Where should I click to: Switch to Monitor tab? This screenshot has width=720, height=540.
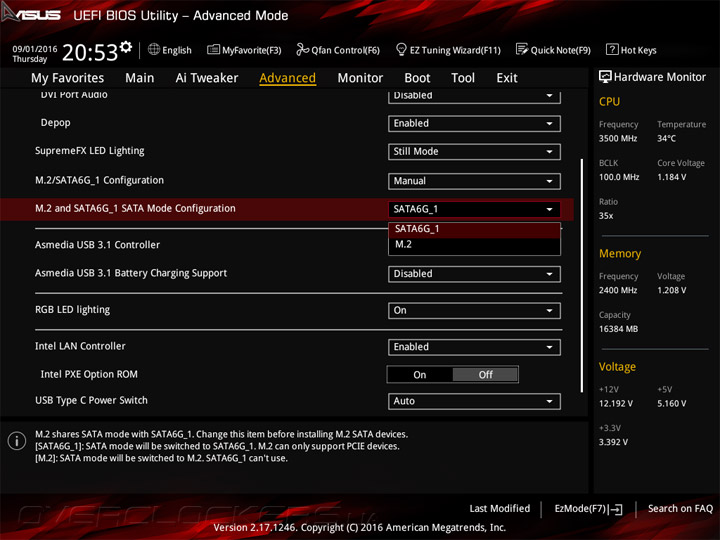coord(360,78)
